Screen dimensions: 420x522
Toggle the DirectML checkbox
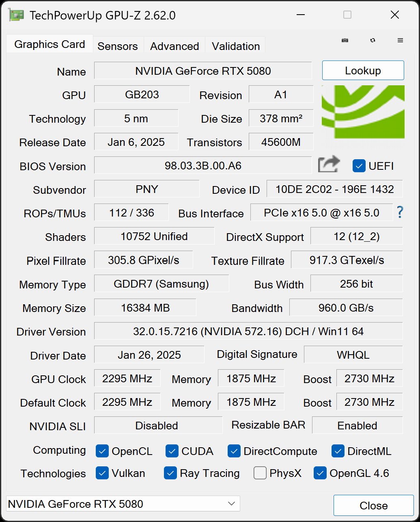click(x=338, y=451)
